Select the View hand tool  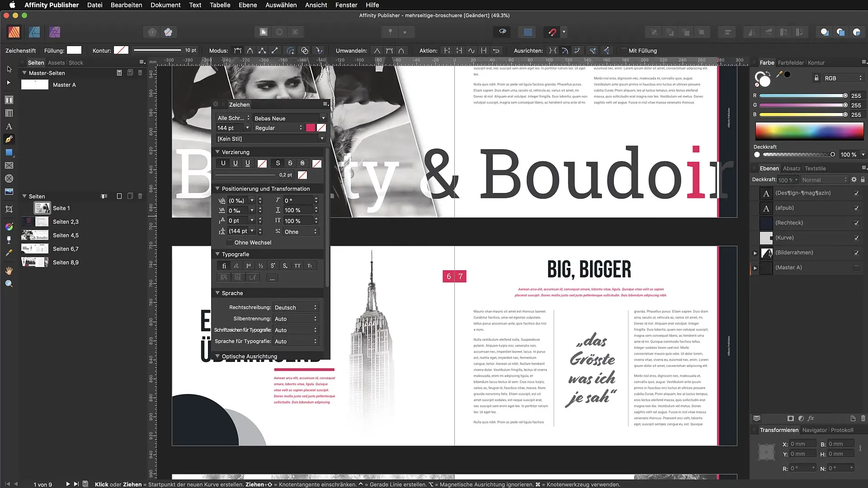click(x=9, y=271)
